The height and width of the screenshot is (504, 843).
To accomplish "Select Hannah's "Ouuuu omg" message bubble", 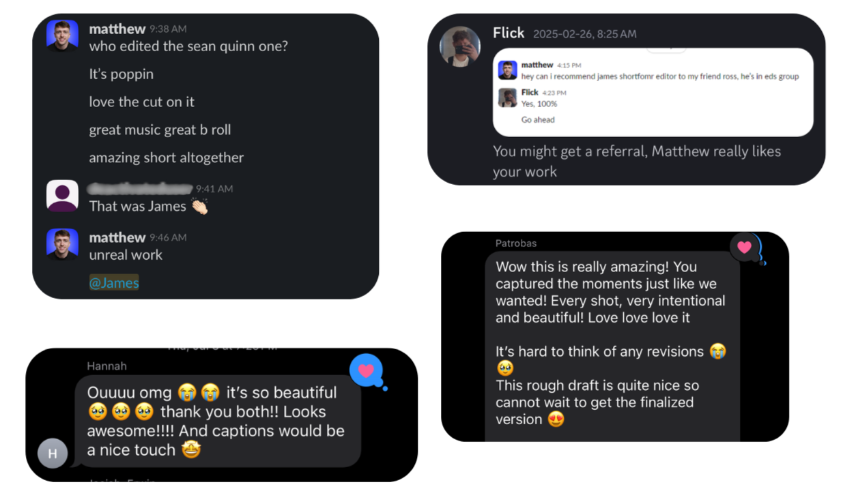I will pyautogui.click(x=217, y=421).
